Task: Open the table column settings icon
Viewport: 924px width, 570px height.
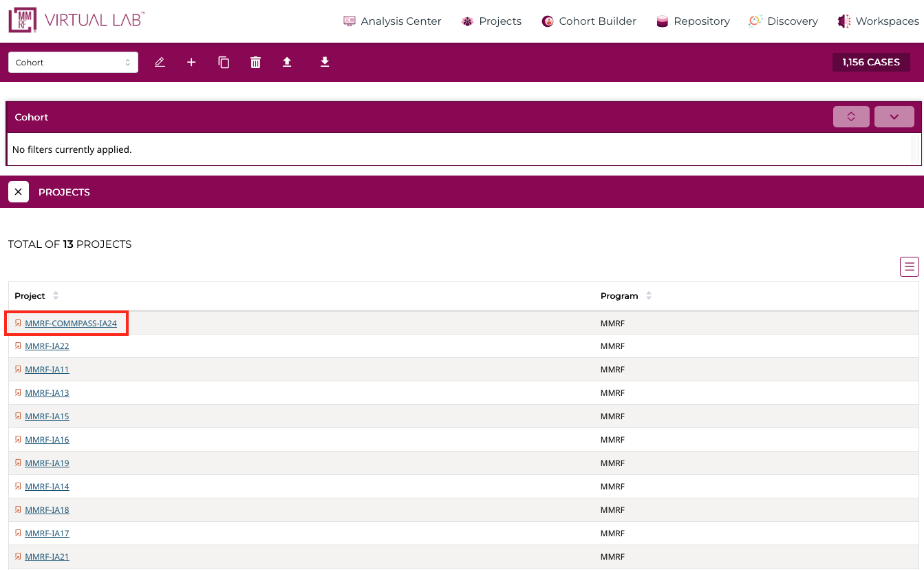Action: [x=909, y=267]
